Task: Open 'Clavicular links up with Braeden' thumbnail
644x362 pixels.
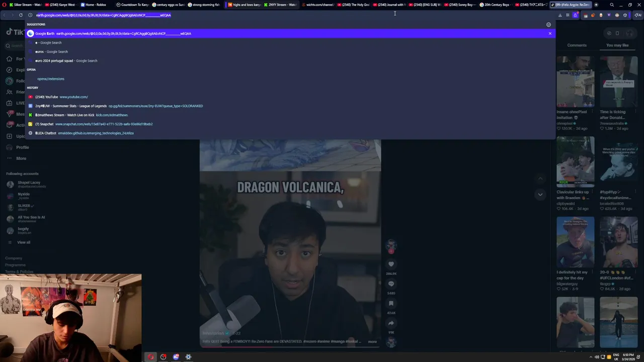Action: pos(575,162)
